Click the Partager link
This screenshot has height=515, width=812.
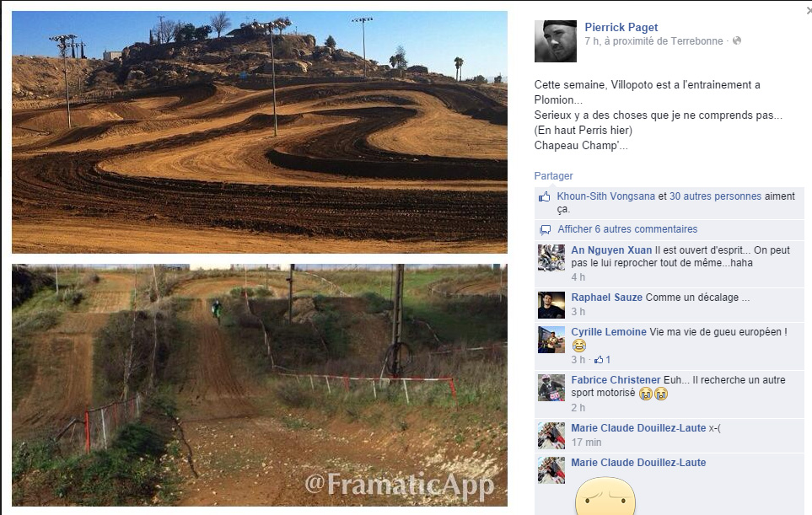(x=553, y=176)
